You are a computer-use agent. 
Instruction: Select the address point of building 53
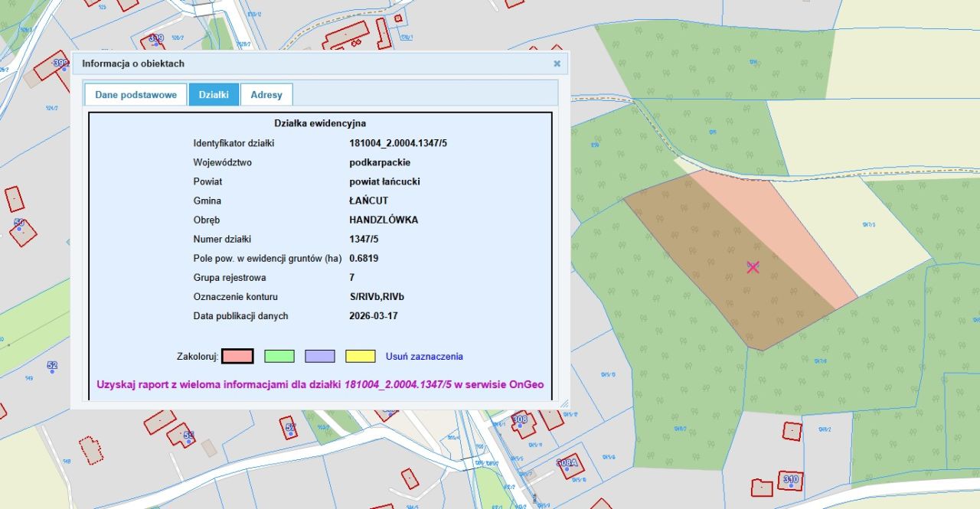[x=188, y=442]
